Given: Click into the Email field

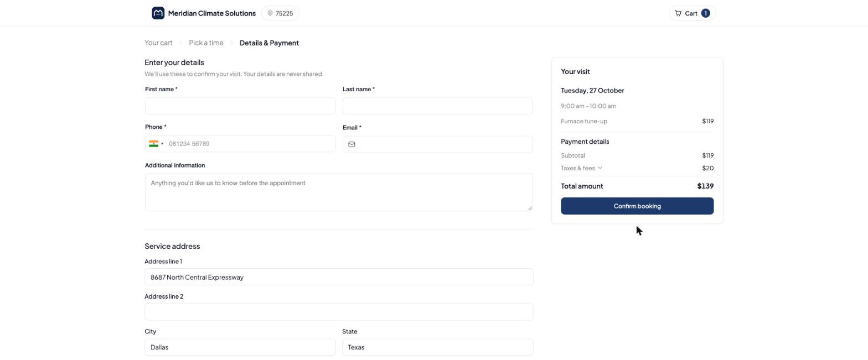Looking at the screenshot, I should pos(437,144).
